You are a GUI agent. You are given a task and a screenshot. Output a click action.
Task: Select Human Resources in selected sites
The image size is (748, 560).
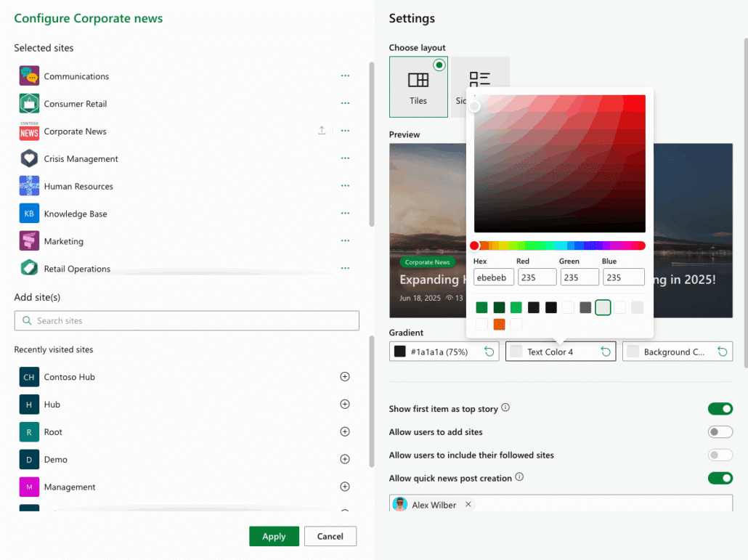[78, 187]
